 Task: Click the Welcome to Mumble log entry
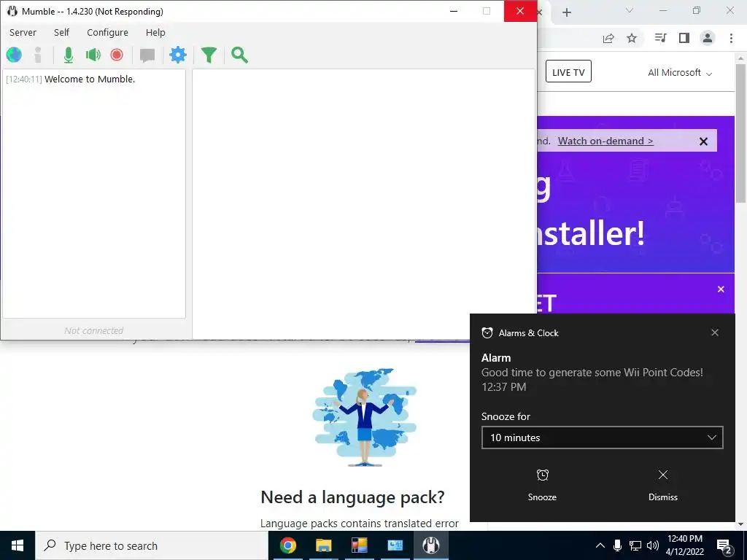71,79
